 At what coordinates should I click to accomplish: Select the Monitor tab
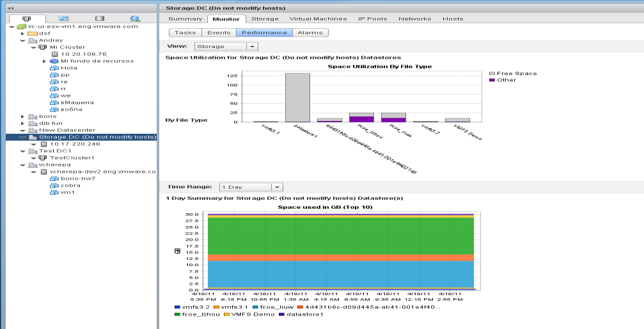coord(226,19)
